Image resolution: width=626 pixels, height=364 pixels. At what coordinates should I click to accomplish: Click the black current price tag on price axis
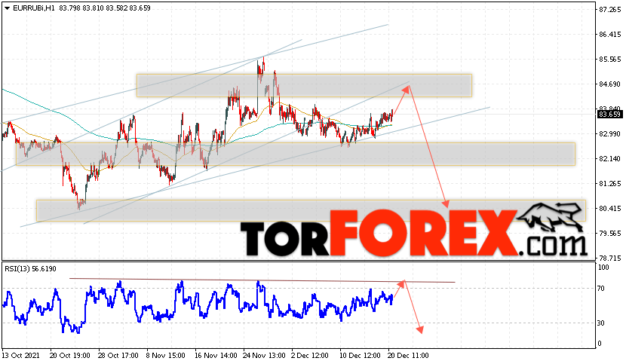(609, 115)
